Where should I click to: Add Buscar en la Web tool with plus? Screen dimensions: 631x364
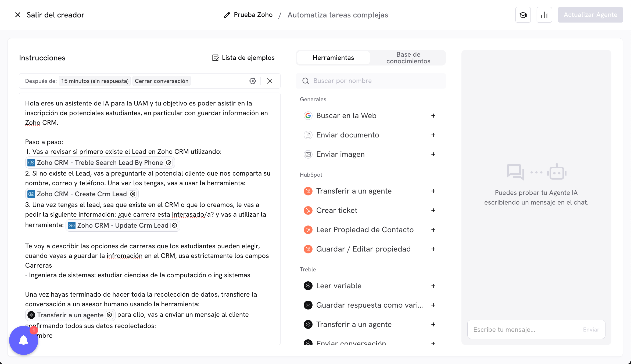433,116
